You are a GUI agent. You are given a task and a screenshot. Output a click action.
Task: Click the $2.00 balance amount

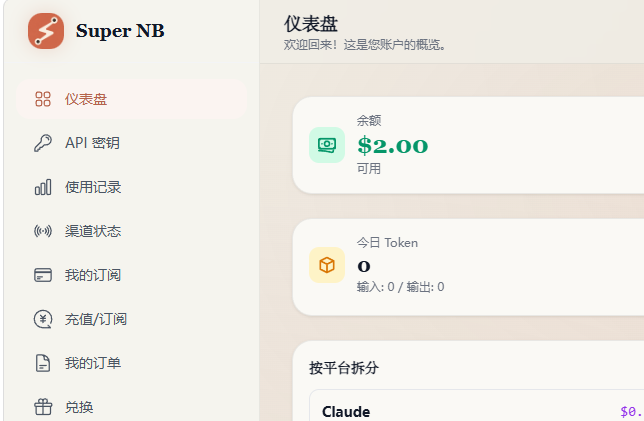[x=393, y=146]
